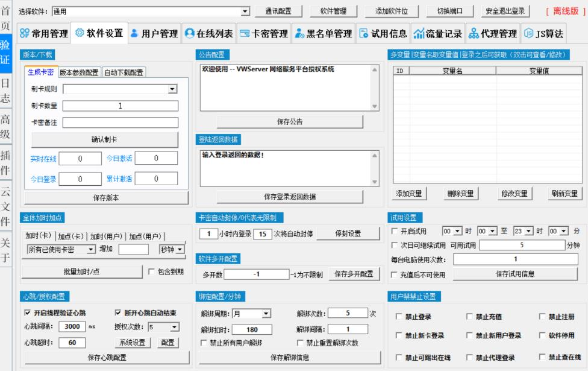
Task: Toggle the 禁止登录 checkbox
Action: click(399, 317)
